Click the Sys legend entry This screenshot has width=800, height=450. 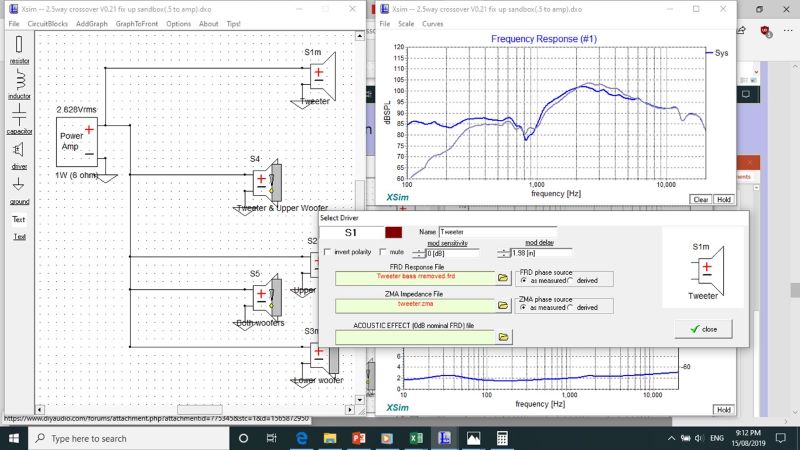[x=717, y=53]
